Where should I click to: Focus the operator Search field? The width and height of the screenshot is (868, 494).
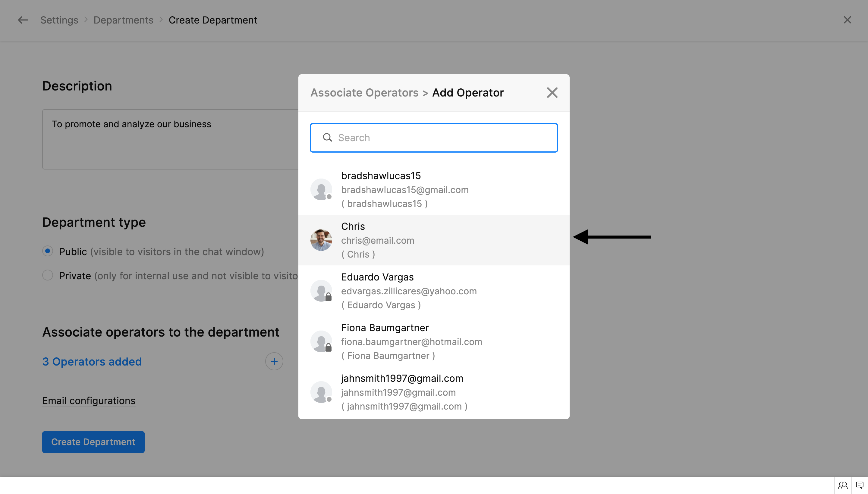(x=441, y=138)
